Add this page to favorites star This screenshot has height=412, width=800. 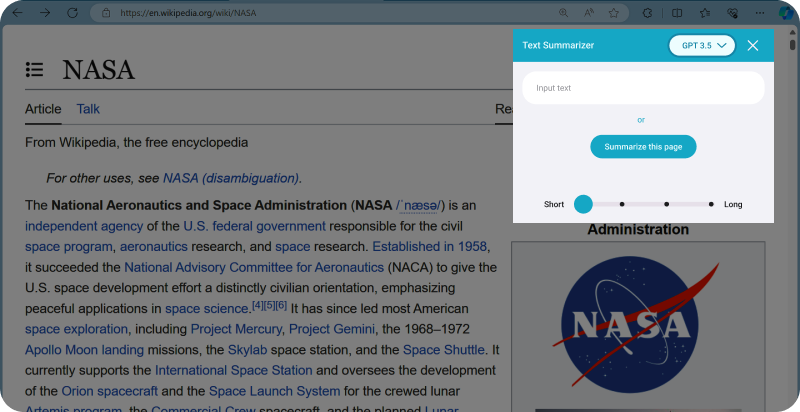(x=614, y=13)
